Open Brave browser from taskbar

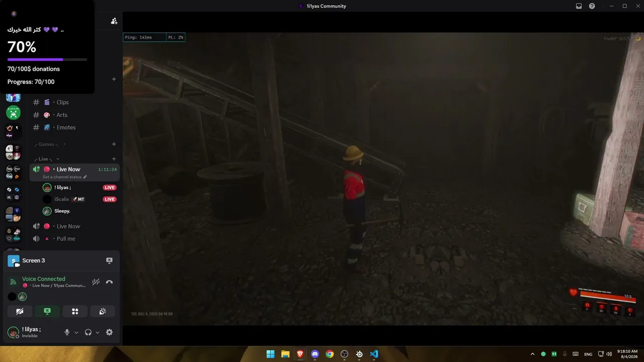300,354
